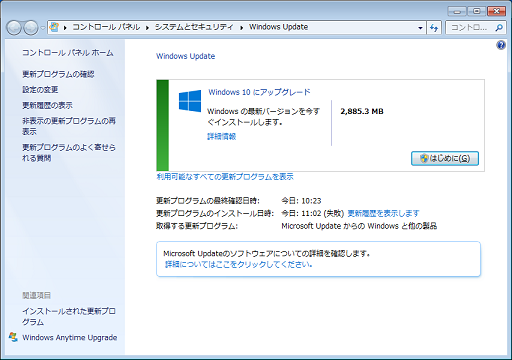Expand arrow before コントロール パネル breadcrumb

coord(65,28)
